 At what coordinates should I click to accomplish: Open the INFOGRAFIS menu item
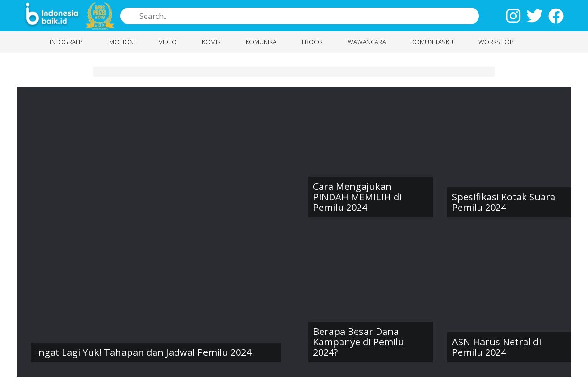tap(66, 42)
